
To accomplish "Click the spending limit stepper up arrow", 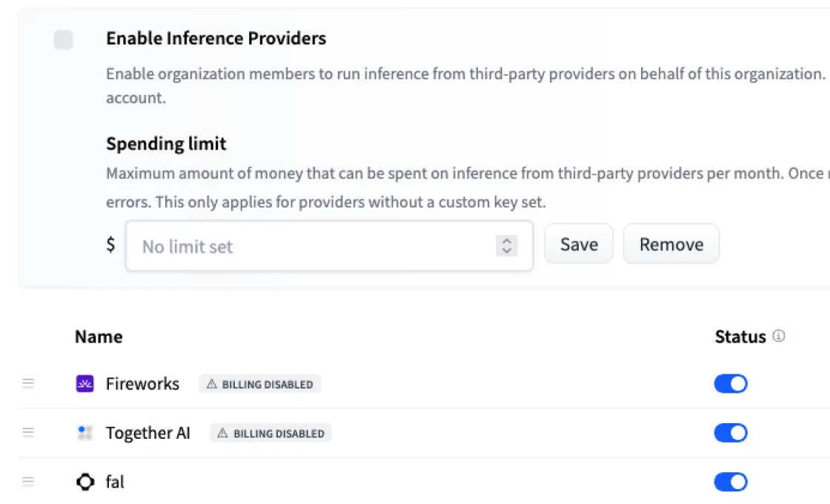I will point(507,240).
